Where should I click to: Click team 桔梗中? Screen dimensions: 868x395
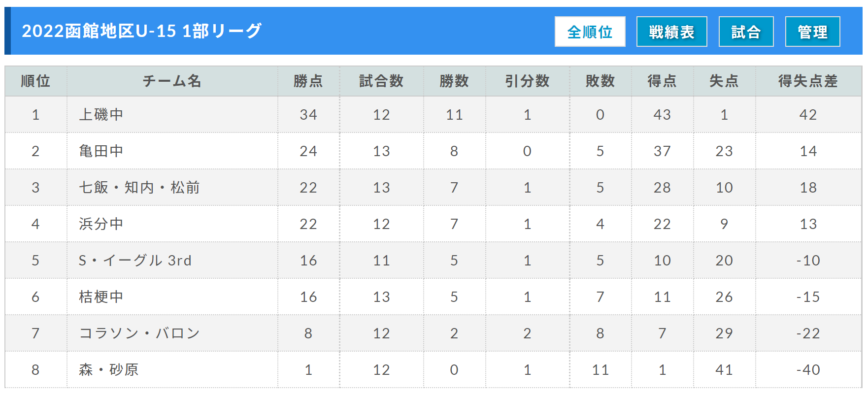coord(101,296)
